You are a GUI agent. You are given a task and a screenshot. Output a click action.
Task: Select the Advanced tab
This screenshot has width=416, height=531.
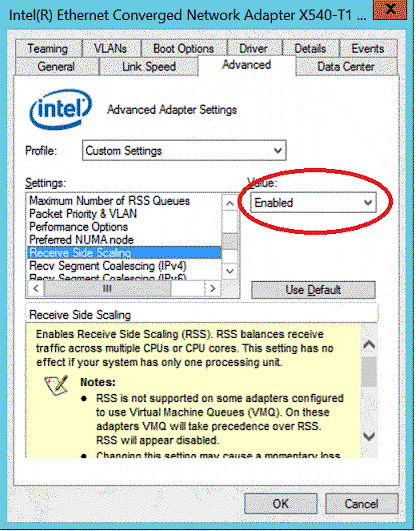(247, 65)
